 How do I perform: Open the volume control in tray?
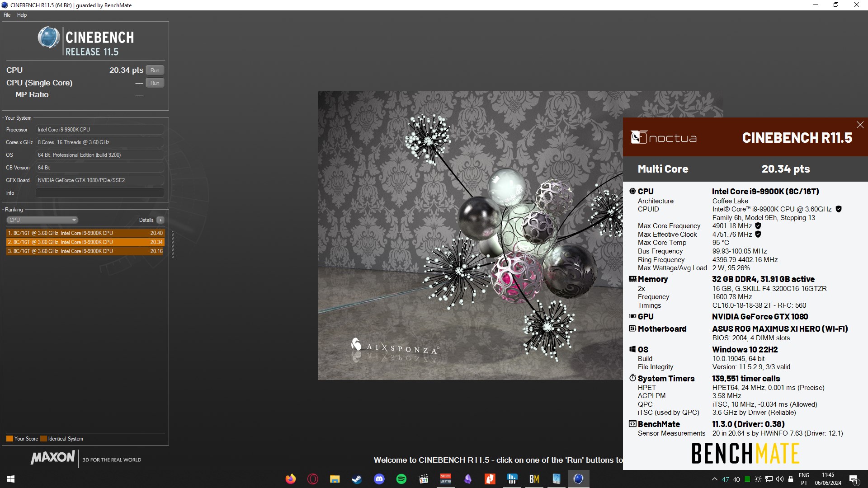(x=780, y=479)
